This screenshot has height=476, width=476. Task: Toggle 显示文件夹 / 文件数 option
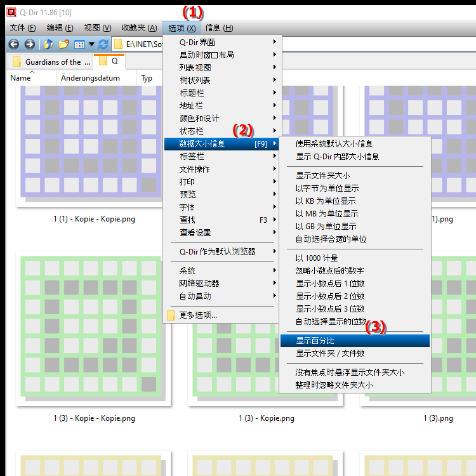pos(355,354)
